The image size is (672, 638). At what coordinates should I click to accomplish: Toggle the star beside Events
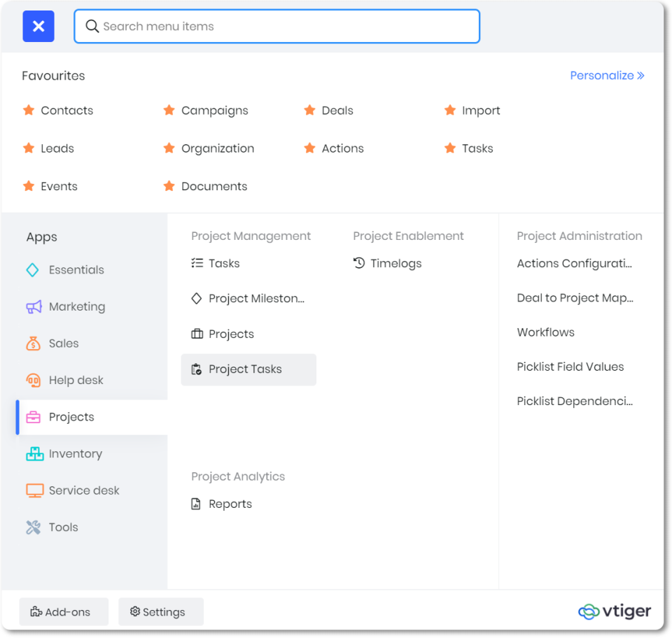click(29, 186)
